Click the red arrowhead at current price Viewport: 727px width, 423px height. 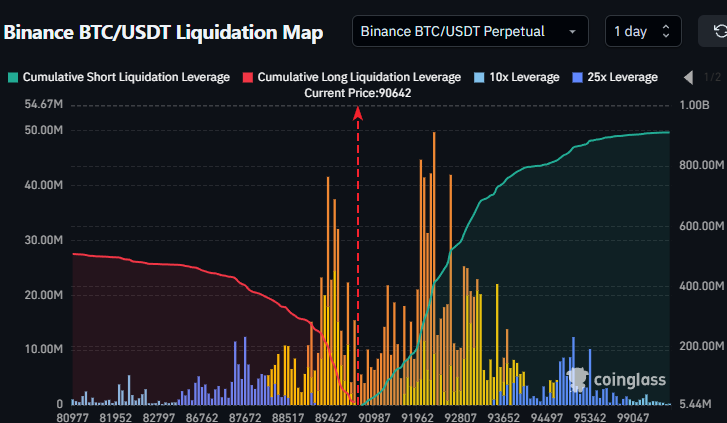click(358, 112)
